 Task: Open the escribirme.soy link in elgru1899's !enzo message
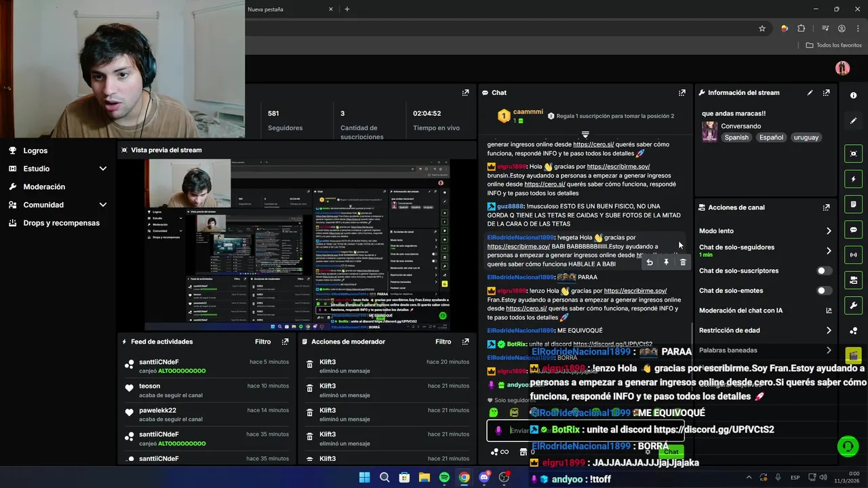click(635, 291)
